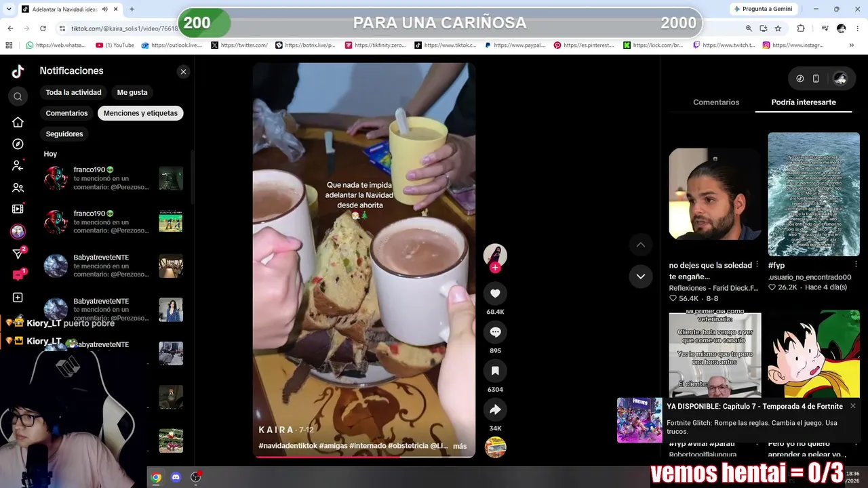This screenshot has height=488, width=868.
Task: Click the Upload plus icon in sidebar
Action: [18, 298]
